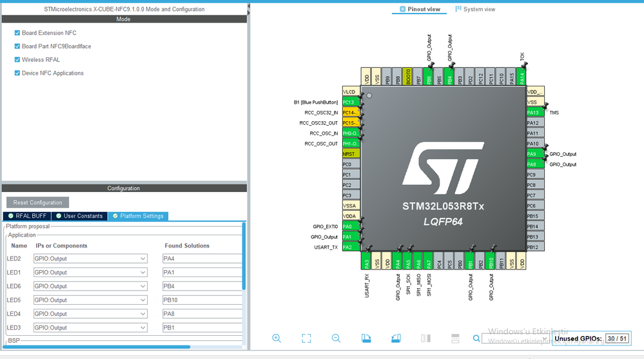Image resolution: width=644 pixels, height=359 pixels.
Task: Select pin PA9 on the chip
Action: [536, 154]
